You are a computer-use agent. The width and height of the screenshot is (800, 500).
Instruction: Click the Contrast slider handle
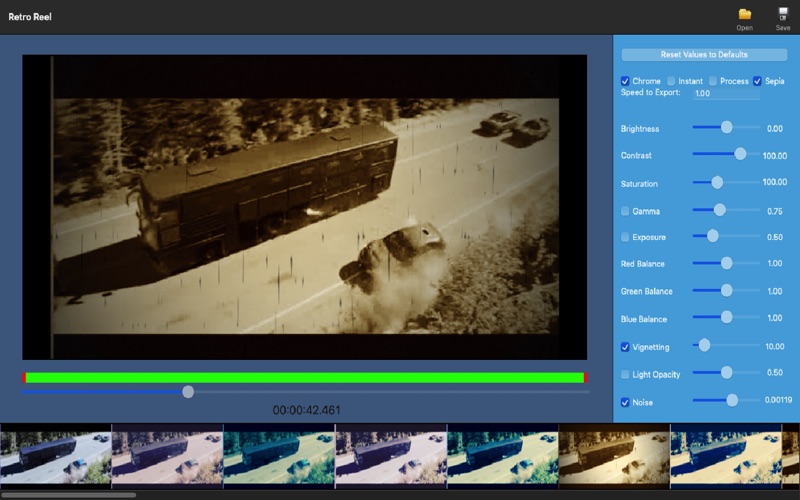pyautogui.click(x=740, y=154)
